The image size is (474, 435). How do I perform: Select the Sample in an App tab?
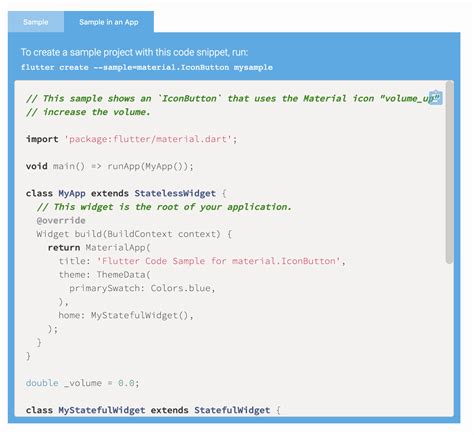click(x=109, y=22)
